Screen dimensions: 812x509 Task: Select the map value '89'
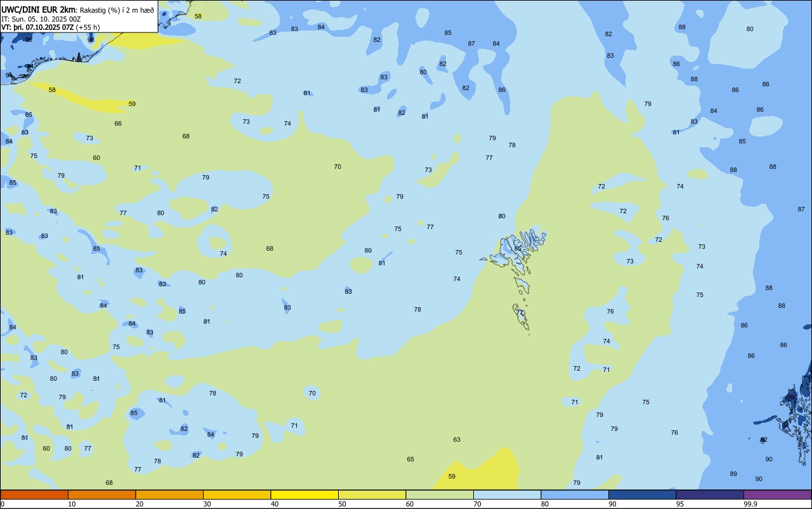[733, 474]
